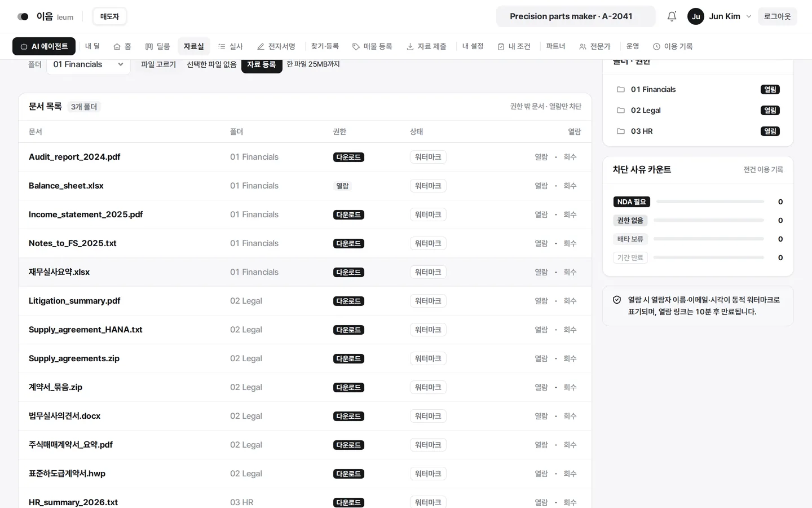Open the 찾기·등록 tab
Screen dimensions: 812x508
pos(325,46)
